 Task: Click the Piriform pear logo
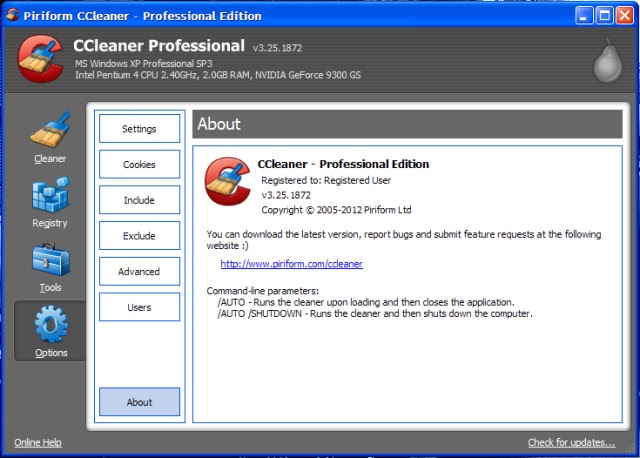pos(608,61)
